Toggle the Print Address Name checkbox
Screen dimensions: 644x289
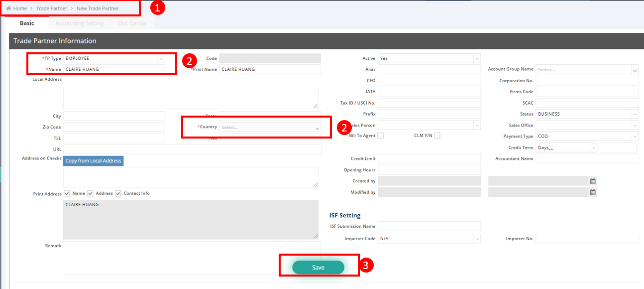[x=67, y=193]
